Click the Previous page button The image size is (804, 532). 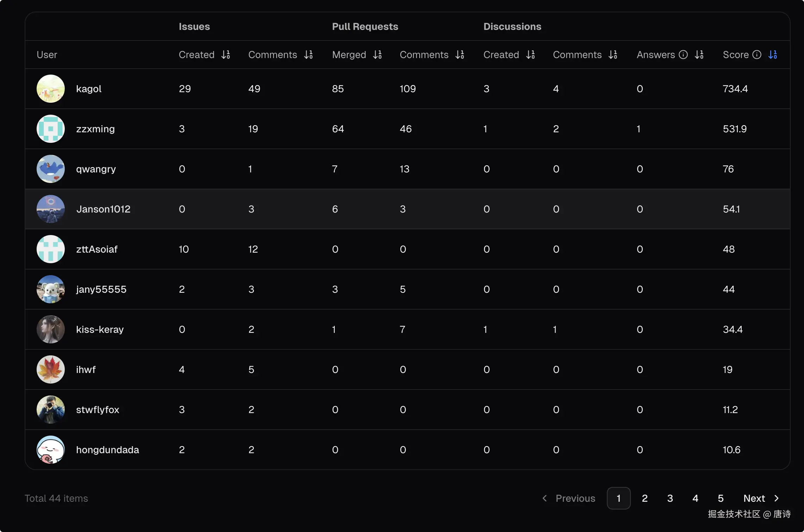pos(569,498)
